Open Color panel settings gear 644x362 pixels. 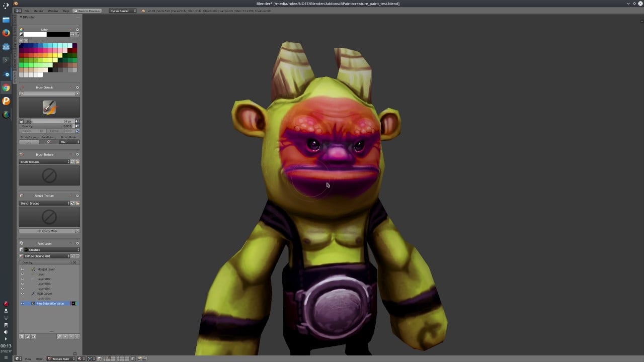[77, 30]
